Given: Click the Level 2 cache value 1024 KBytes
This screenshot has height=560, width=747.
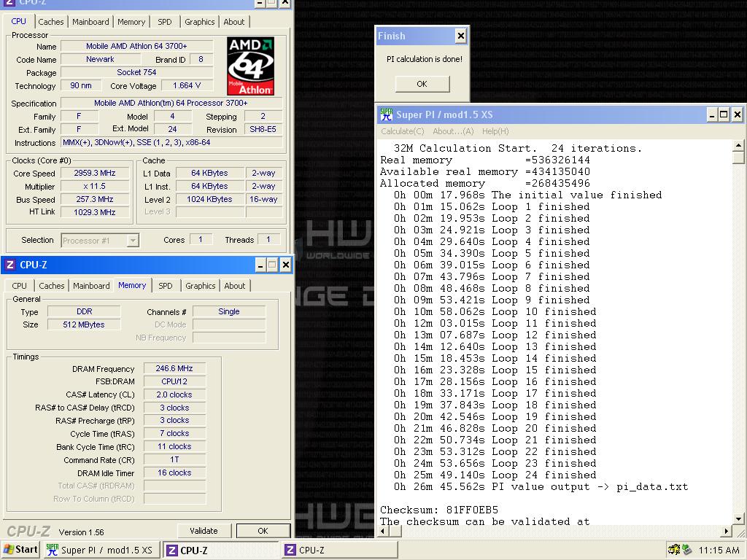Looking at the screenshot, I should pyautogui.click(x=209, y=199).
